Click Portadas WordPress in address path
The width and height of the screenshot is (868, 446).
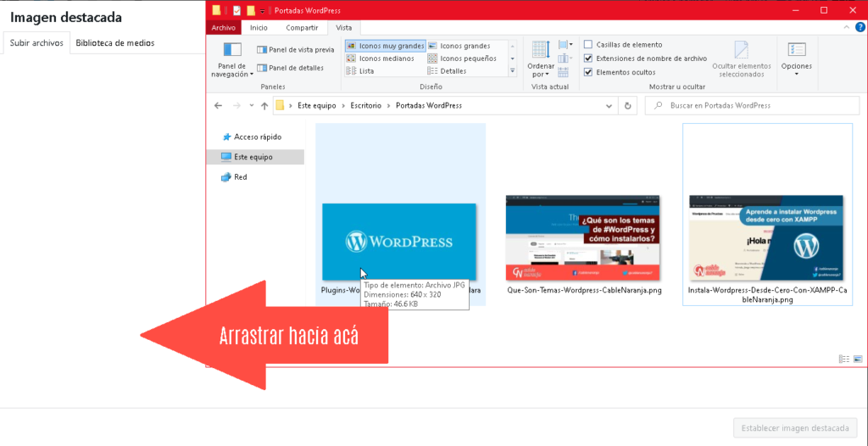[x=428, y=105]
